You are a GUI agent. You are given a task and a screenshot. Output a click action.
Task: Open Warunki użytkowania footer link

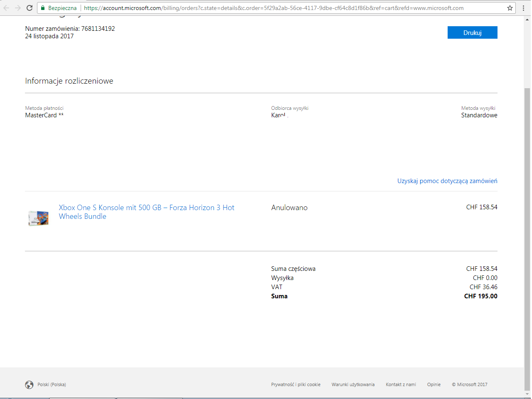tap(353, 384)
